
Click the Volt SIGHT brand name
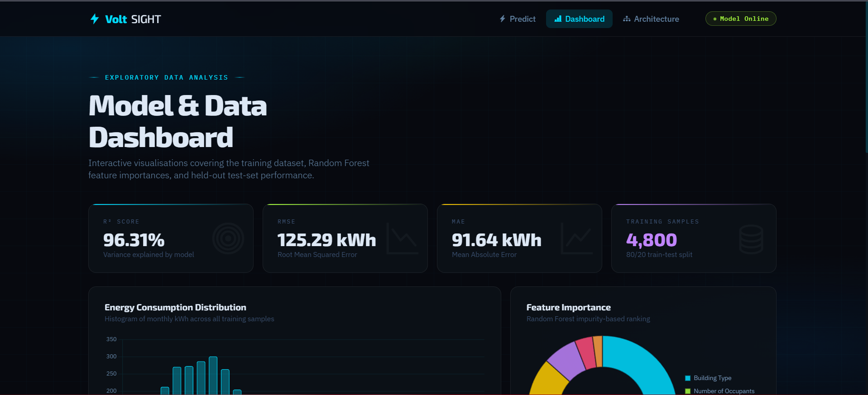(133, 19)
